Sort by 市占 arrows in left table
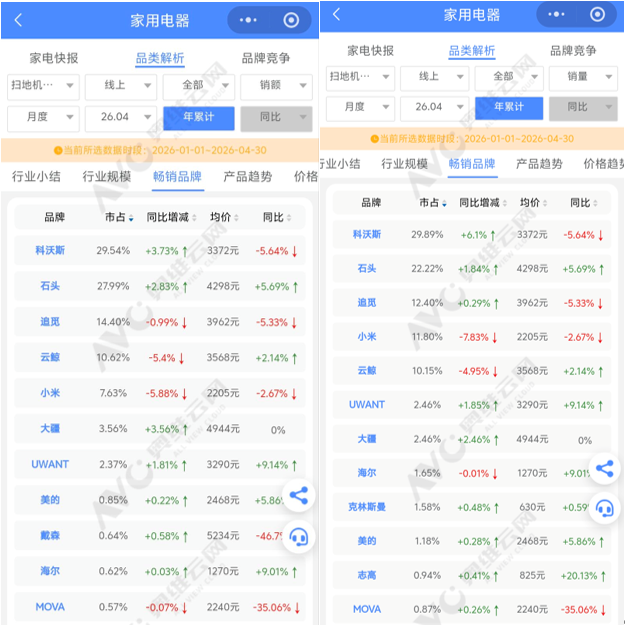 (x=131, y=218)
